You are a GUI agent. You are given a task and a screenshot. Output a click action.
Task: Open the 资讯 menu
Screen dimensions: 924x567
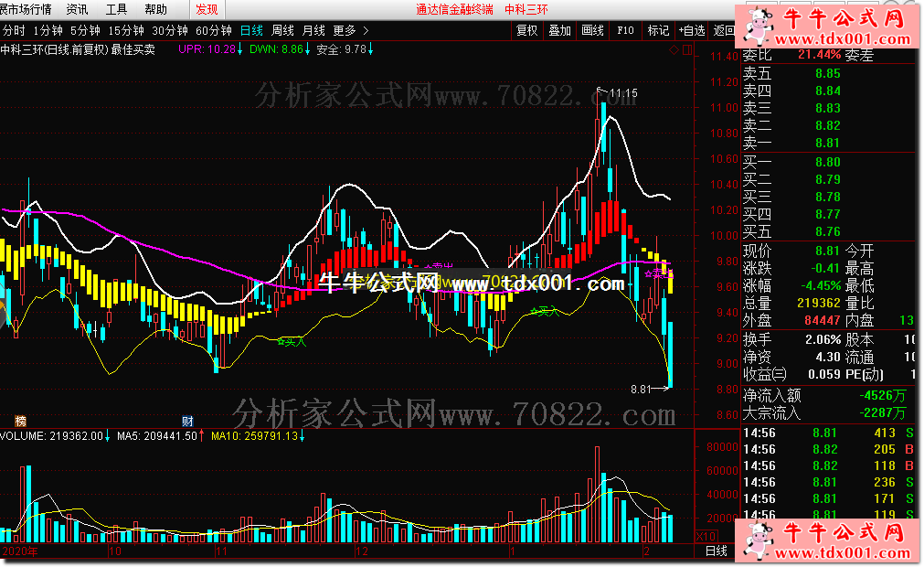click(x=78, y=9)
